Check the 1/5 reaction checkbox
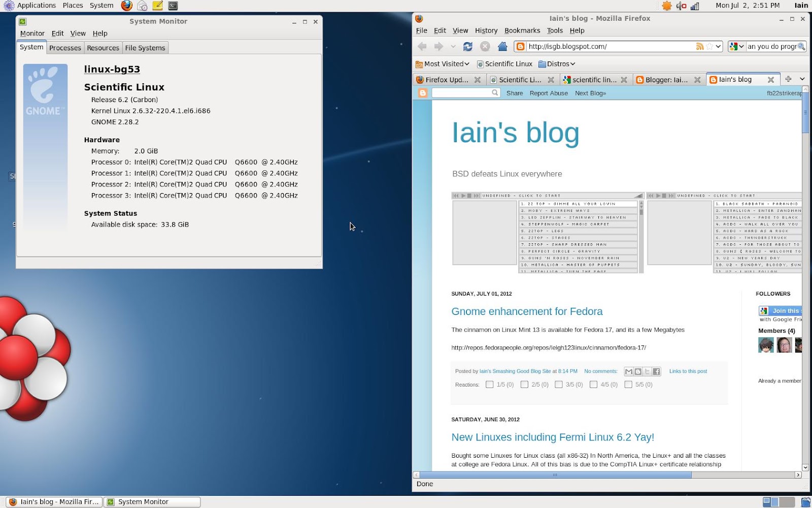 click(489, 385)
